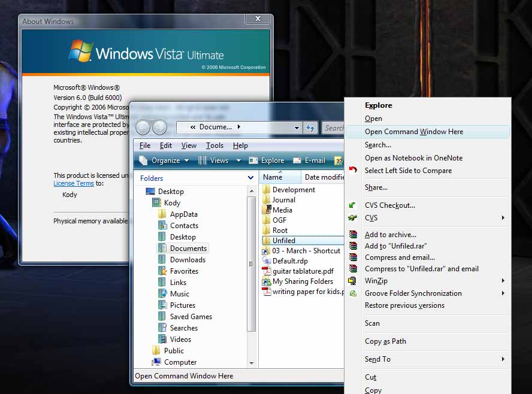Click the WinRAR icon beside Add to archive
Viewport: 532px width, 394px height.
353,234
